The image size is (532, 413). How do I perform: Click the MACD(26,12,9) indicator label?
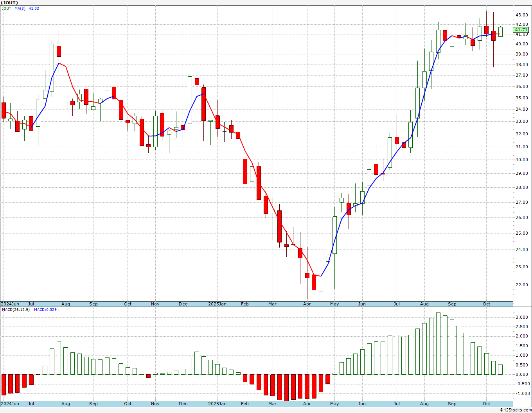(16, 309)
